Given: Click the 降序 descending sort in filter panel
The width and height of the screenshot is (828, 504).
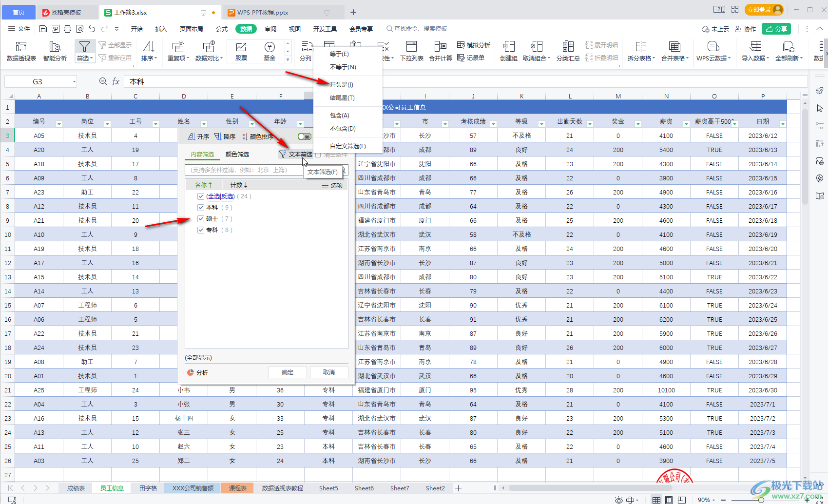Looking at the screenshot, I should (225, 136).
